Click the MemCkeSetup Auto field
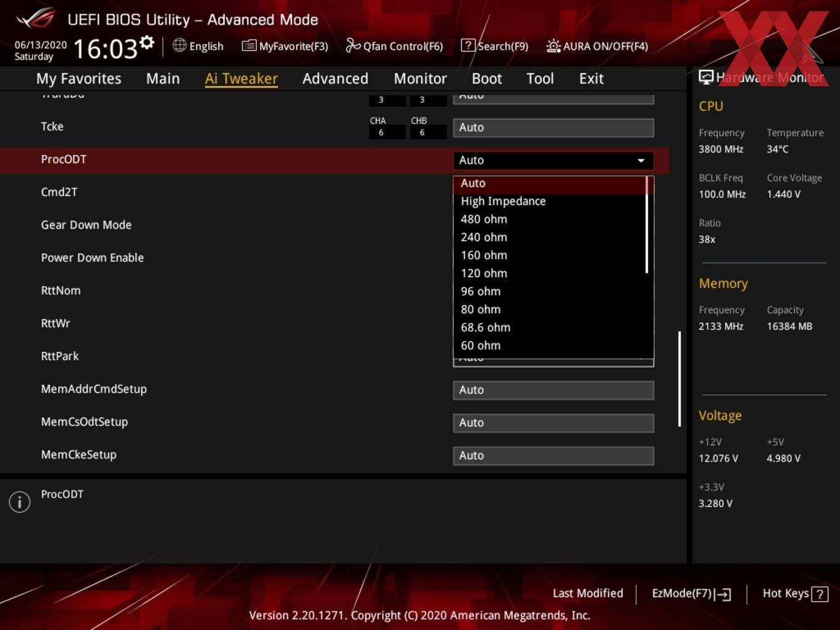The image size is (840, 630). (x=553, y=456)
